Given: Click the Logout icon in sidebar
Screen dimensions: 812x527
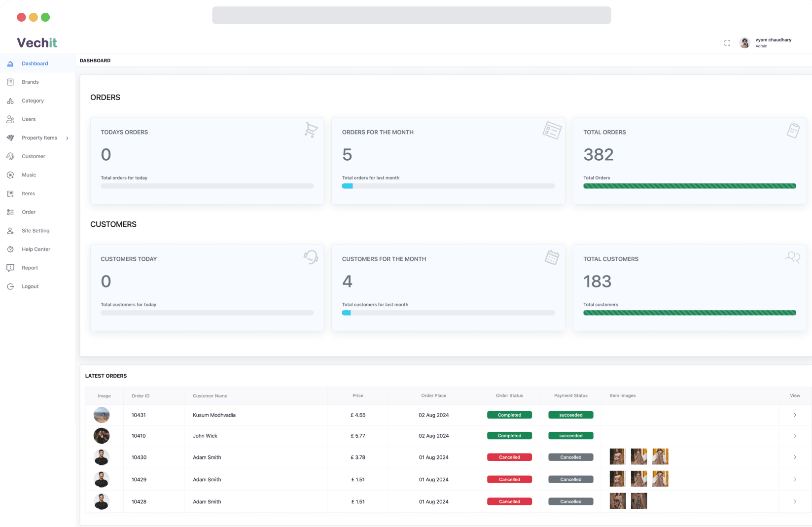Looking at the screenshot, I should pyautogui.click(x=10, y=286).
